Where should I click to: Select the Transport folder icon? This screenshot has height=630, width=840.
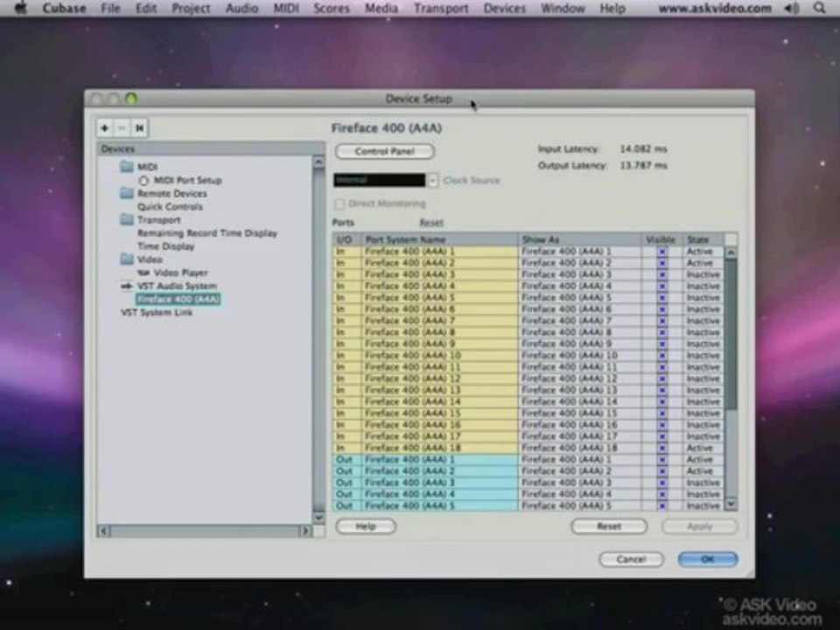(x=127, y=220)
